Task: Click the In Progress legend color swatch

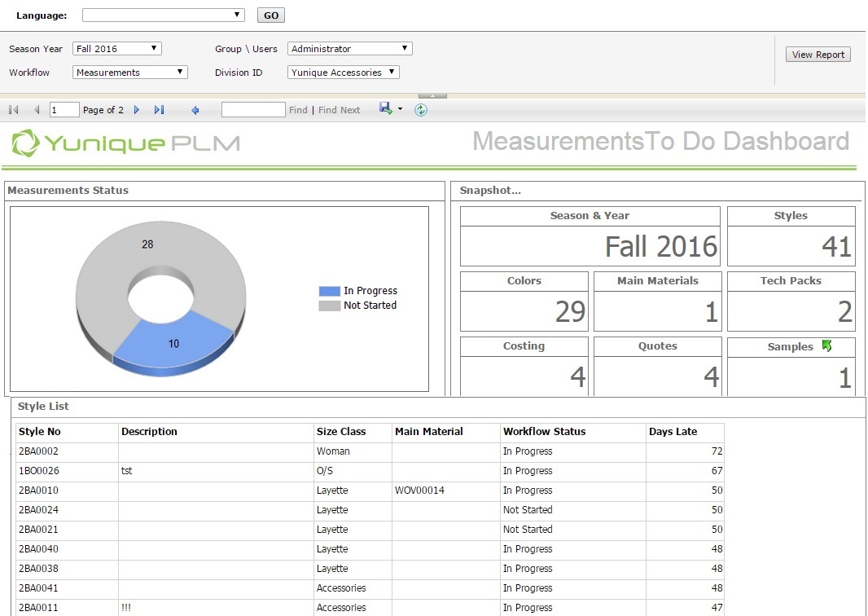Action: pyautogui.click(x=330, y=291)
